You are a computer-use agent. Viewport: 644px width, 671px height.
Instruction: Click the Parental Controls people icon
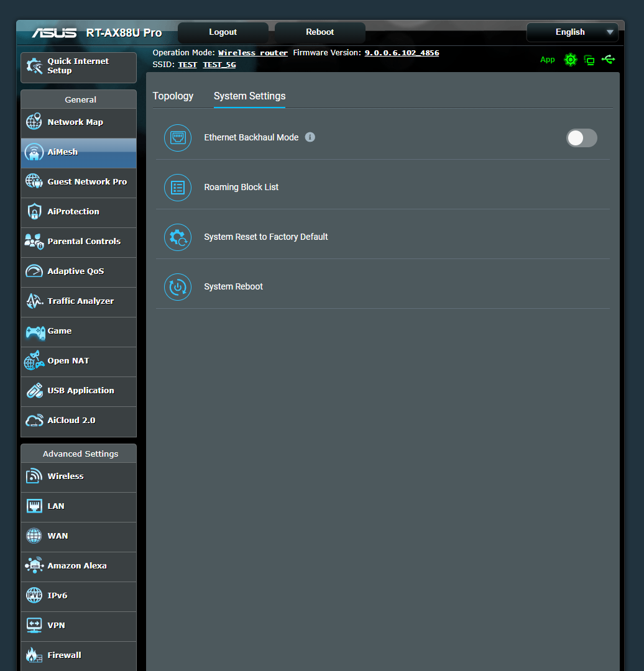(34, 241)
